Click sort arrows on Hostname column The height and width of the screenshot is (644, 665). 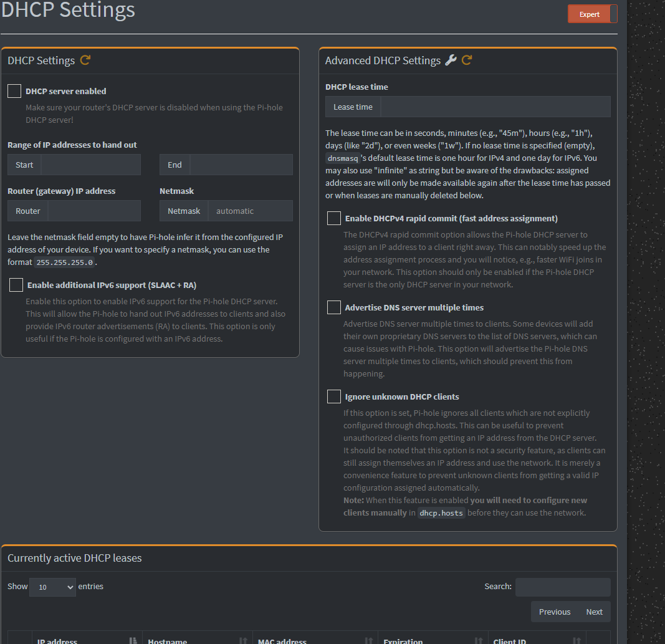[x=242, y=641]
